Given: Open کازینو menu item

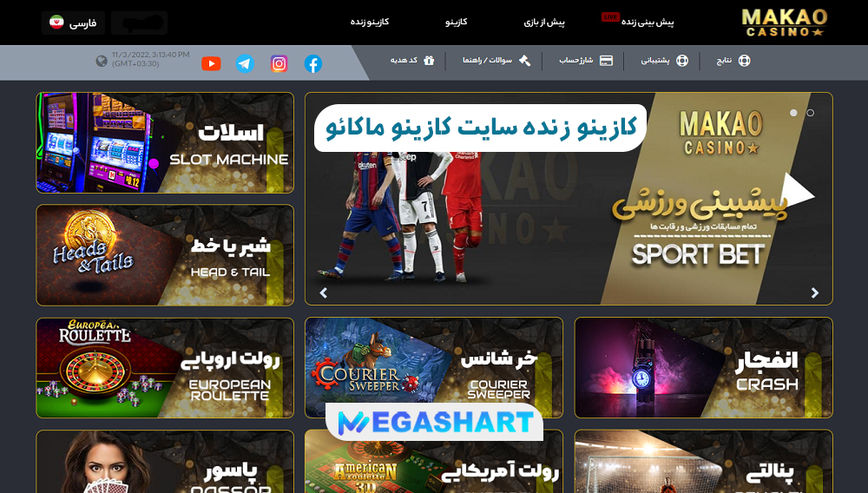Looking at the screenshot, I should [457, 22].
